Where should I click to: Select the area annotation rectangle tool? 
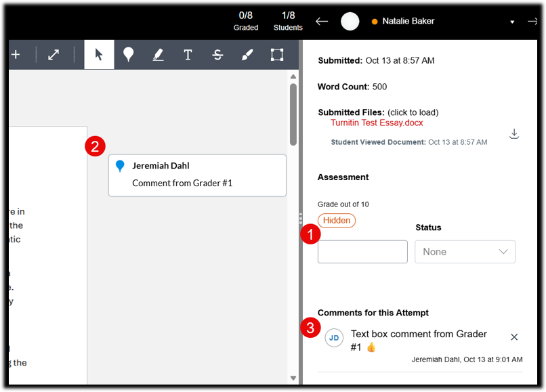point(277,55)
